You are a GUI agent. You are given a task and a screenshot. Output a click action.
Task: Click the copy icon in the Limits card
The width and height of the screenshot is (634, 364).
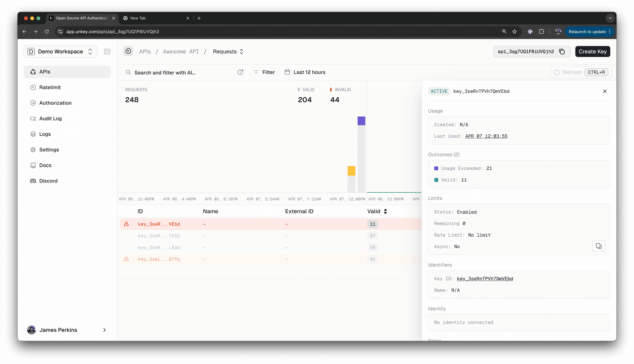point(598,246)
